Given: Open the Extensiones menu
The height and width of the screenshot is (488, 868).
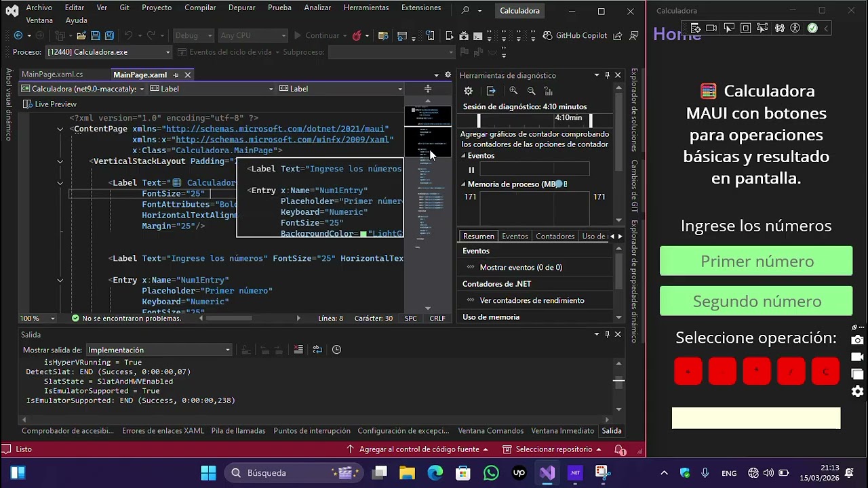Looking at the screenshot, I should tap(421, 7).
